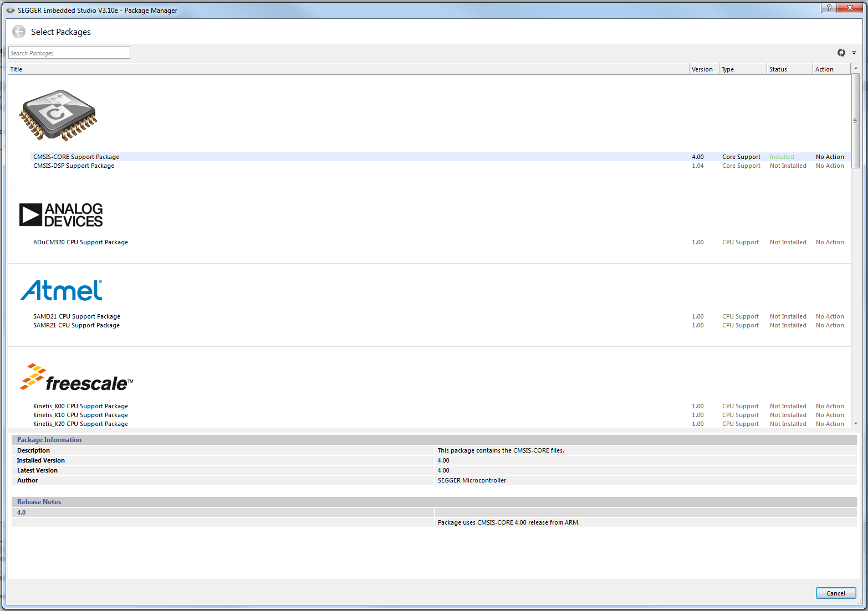Click the Release Notes section header
The height and width of the screenshot is (611, 868).
coord(434,502)
